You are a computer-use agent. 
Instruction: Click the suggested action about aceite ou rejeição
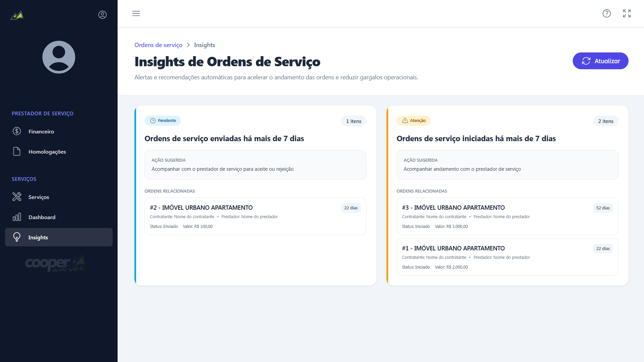coord(223,169)
